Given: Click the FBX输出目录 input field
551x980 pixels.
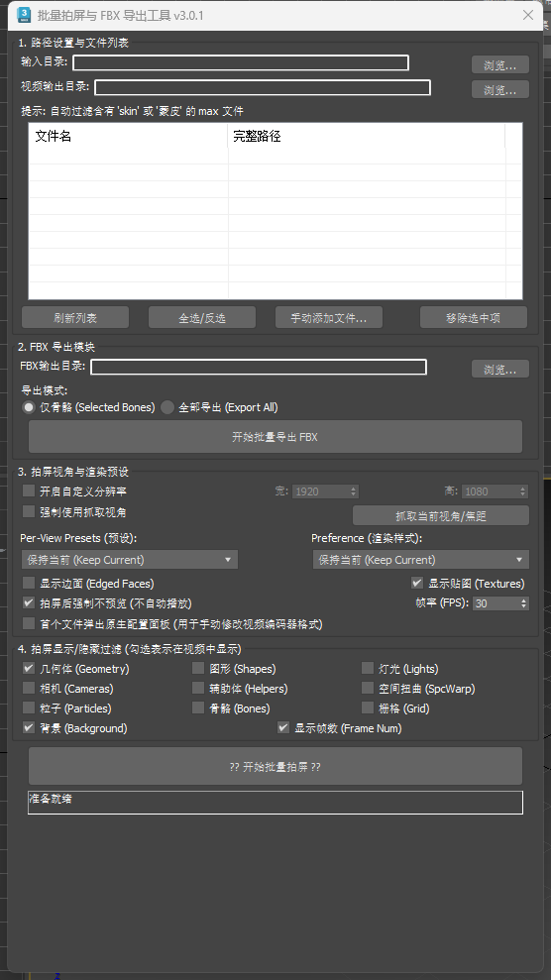Looking at the screenshot, I should (259, 367).
